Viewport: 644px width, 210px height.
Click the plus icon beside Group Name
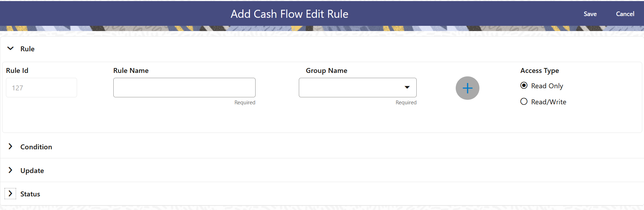pos(467,88)
